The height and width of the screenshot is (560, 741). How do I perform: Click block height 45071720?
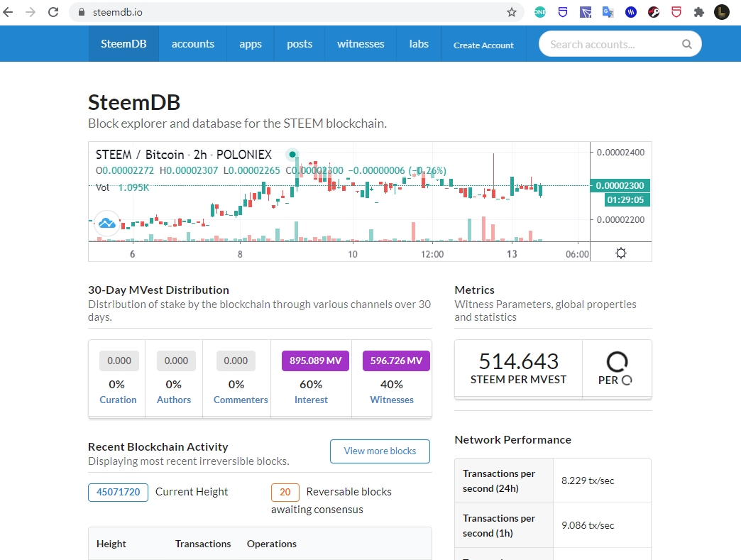point(118,492)
